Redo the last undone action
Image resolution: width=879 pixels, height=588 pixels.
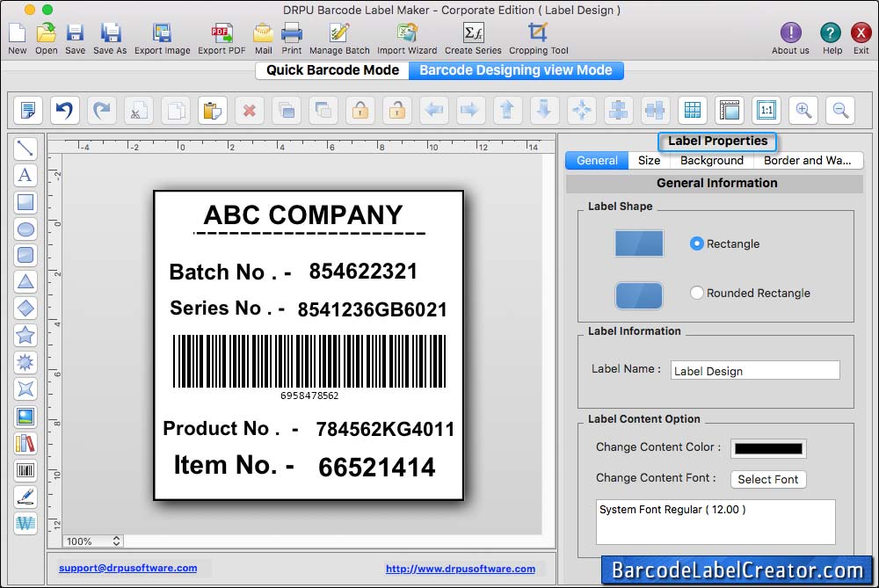[101, 110]
